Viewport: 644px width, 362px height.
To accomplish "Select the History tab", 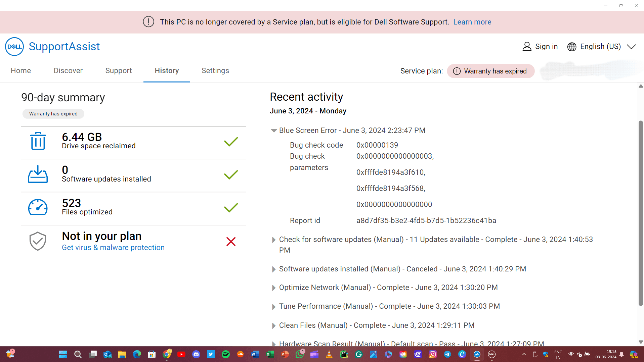I will click(167, 71).
